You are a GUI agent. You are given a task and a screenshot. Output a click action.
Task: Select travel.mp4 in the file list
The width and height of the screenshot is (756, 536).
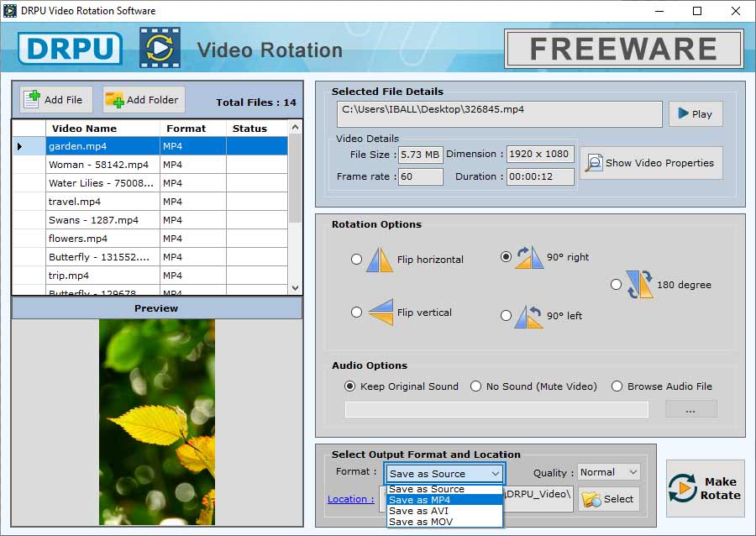click(150, 202)
